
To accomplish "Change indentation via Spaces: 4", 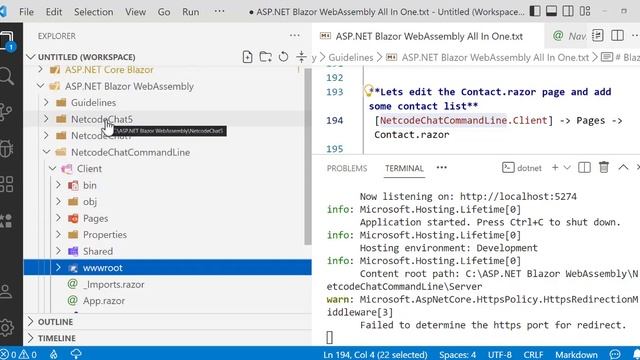I will [458, 354].
